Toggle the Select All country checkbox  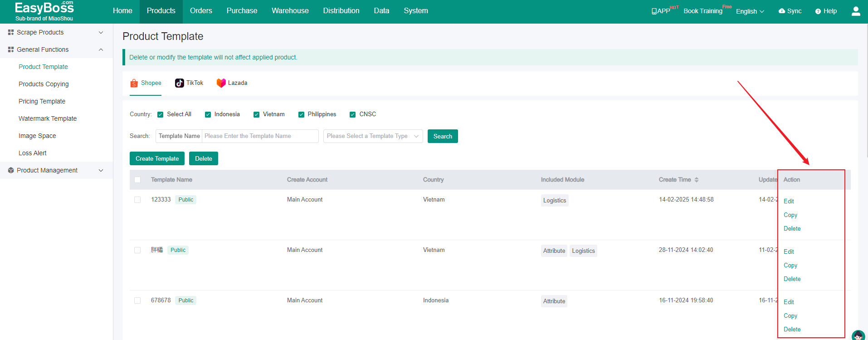[x=160, y=114]
